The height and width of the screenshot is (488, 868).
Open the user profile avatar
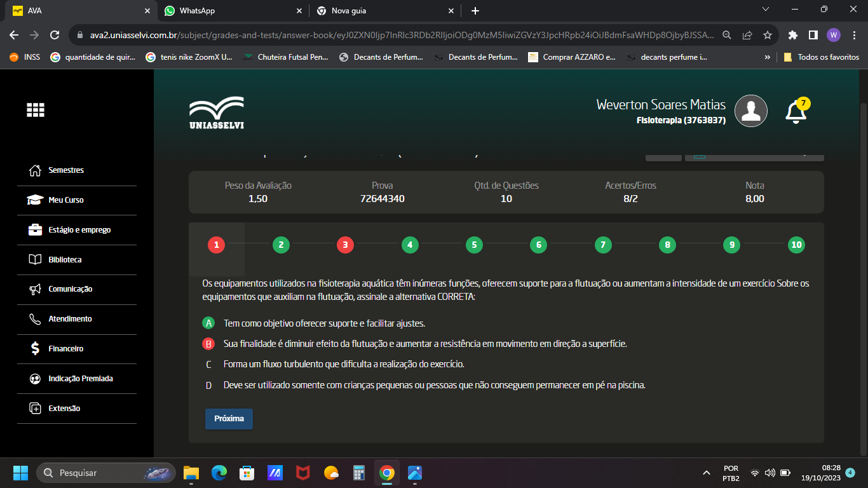750,111
